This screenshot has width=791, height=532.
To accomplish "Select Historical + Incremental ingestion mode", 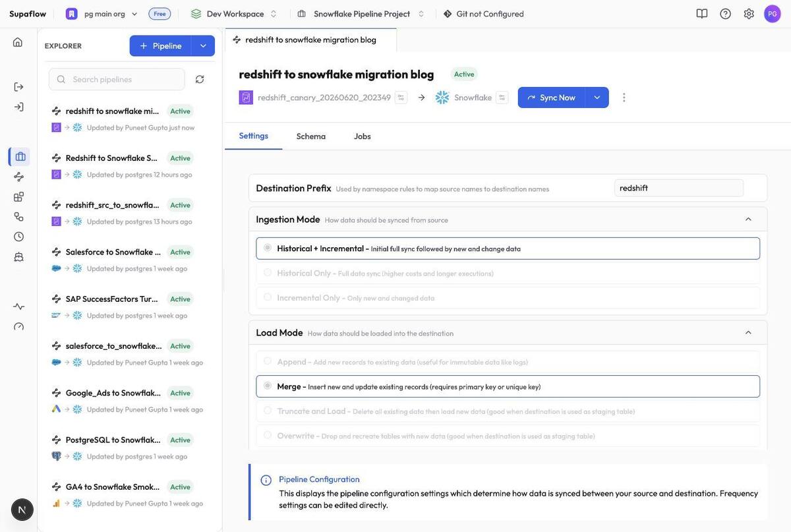I will (508, 249).
